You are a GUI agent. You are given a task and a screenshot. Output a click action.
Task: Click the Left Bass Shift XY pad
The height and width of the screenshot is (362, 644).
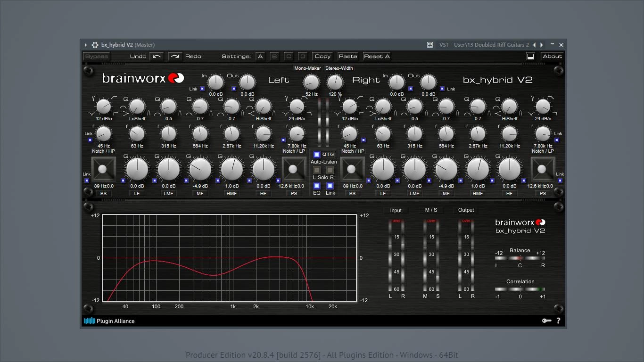pyautogui.click(x=103, y=169)
